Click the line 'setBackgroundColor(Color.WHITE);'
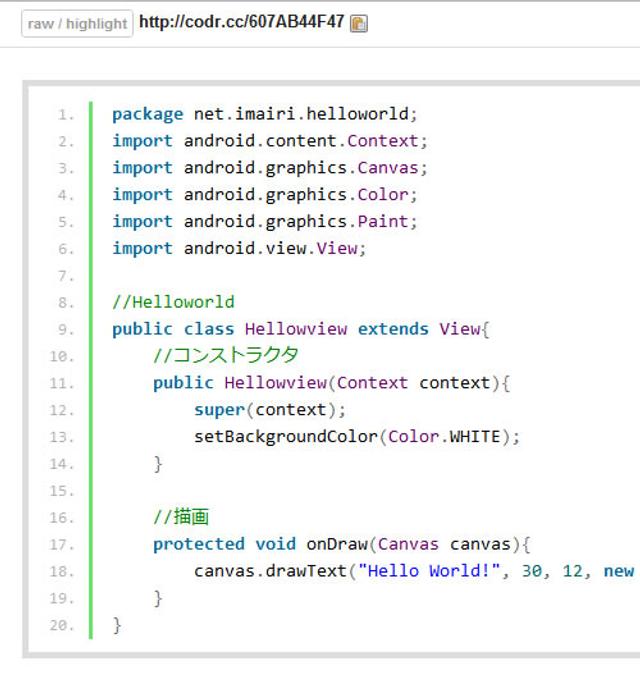 [357, 437]
